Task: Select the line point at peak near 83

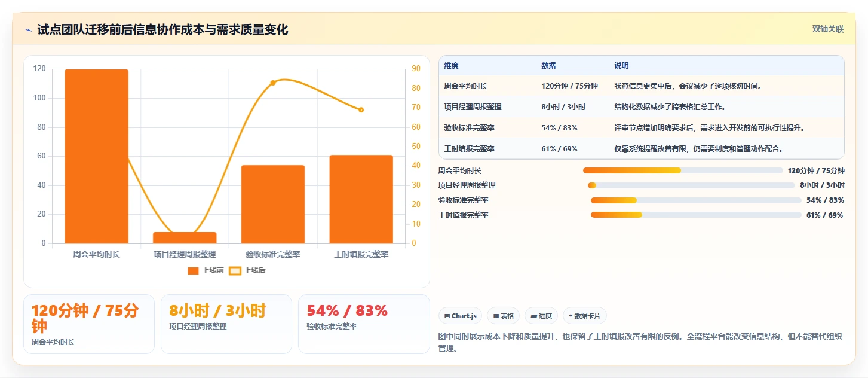Action: click(273, 83)
